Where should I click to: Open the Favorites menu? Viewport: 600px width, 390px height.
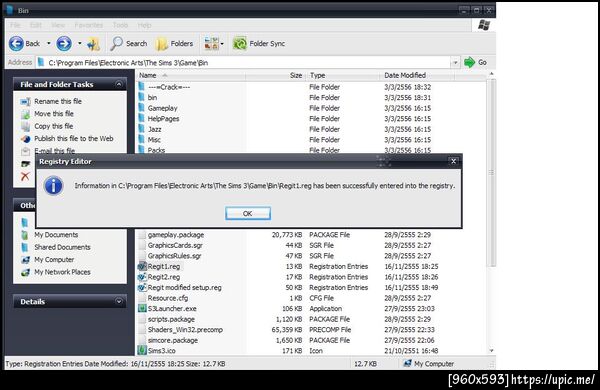click(x=89, y=25)
